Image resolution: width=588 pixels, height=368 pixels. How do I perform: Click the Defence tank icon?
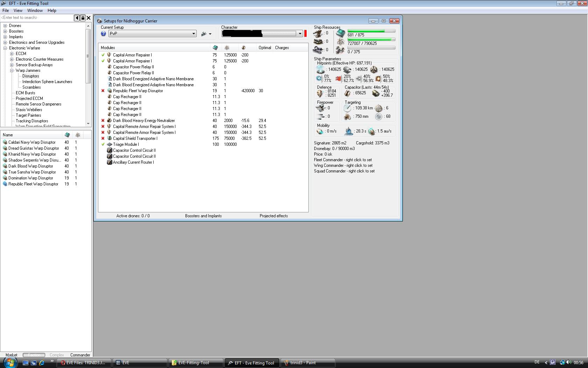click(x=320, y=93)
